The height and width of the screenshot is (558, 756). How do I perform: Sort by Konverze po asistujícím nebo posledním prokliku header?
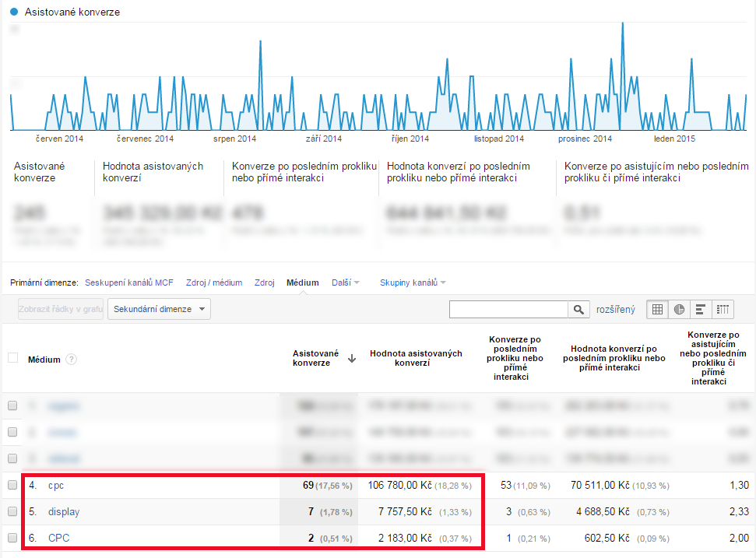(x=712, y=358)
